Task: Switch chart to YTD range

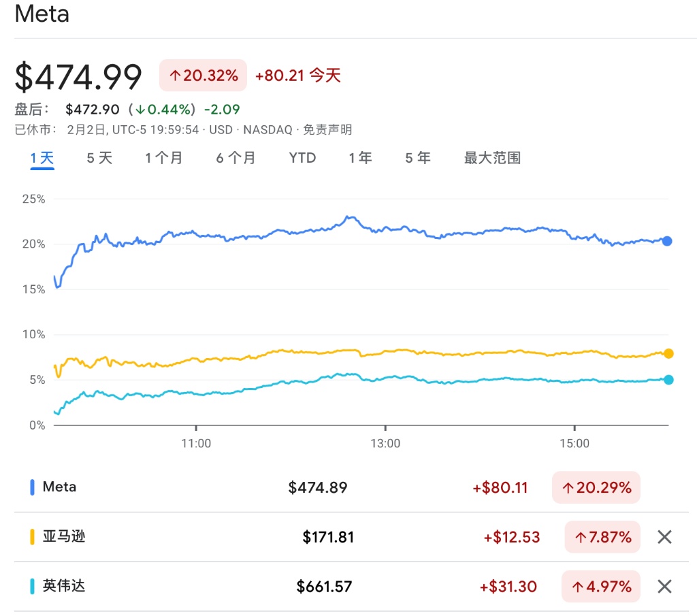Action: (302, 159)
